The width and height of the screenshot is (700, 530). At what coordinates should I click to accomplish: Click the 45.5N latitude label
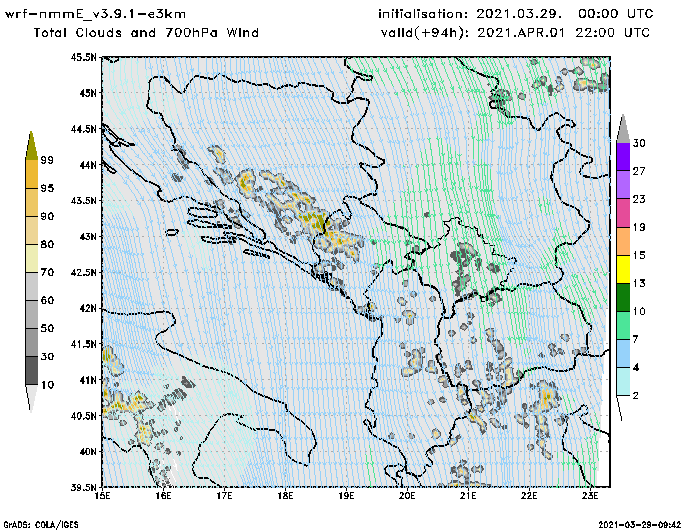(83, 57)
